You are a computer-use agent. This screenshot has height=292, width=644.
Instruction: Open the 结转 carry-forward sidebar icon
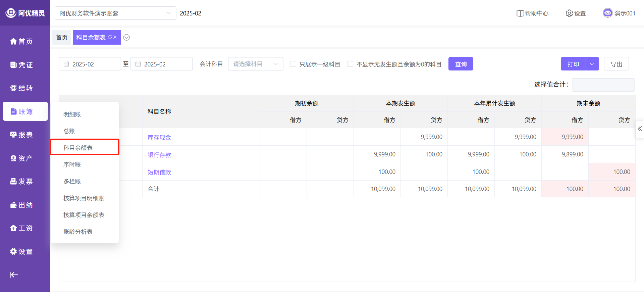pyautogui.click(x=13, y=88)
